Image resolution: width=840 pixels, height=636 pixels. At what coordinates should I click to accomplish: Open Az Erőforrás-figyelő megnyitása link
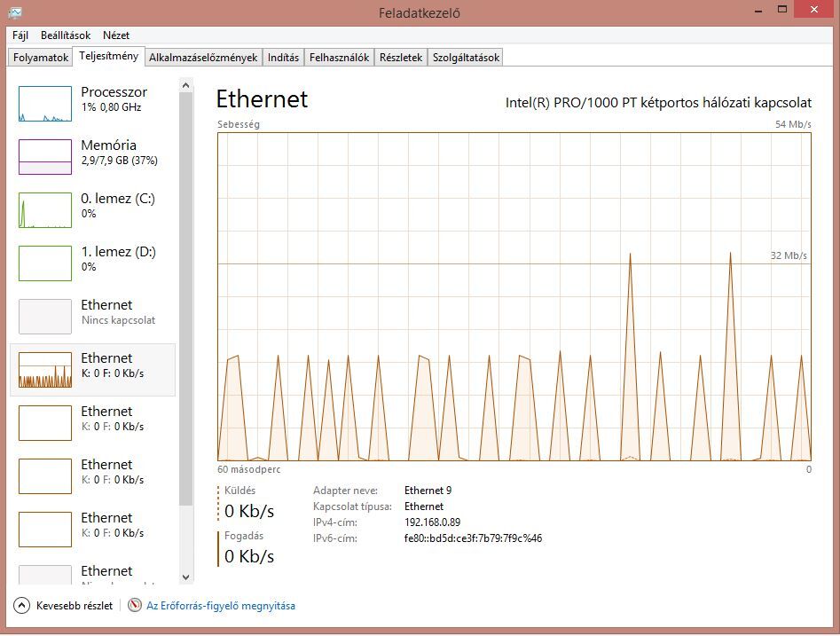pyautogui.click(x=221, y=606)
